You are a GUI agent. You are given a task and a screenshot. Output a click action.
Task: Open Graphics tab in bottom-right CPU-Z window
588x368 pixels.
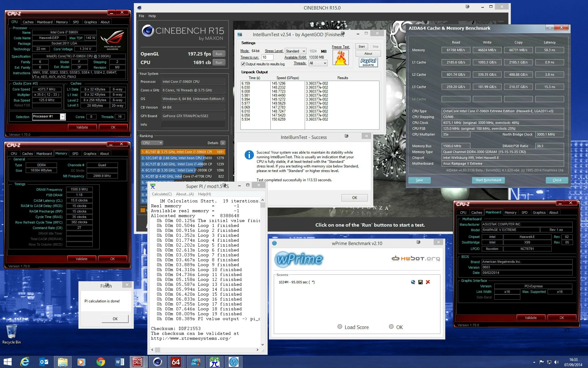click(x=539, y=213)
